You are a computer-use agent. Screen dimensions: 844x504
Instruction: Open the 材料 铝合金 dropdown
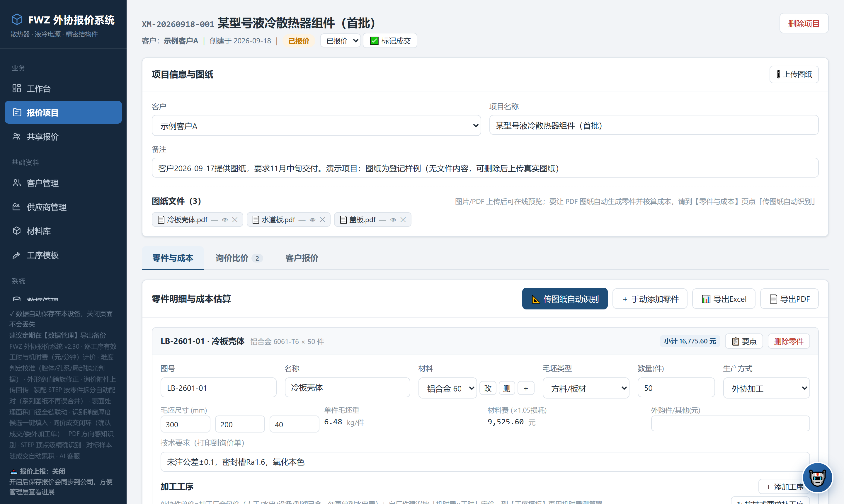(448, 388)
